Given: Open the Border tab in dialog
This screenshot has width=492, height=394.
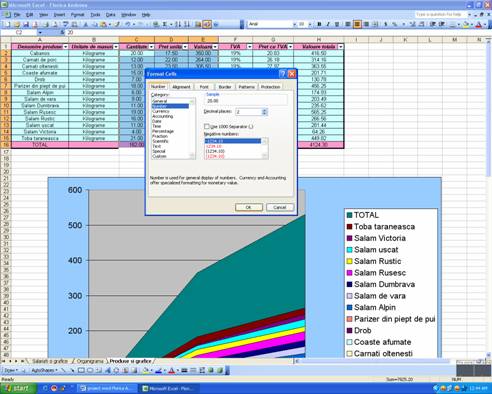Looking at the screenshot, I should pyautogui.click(x=225, y=87).
